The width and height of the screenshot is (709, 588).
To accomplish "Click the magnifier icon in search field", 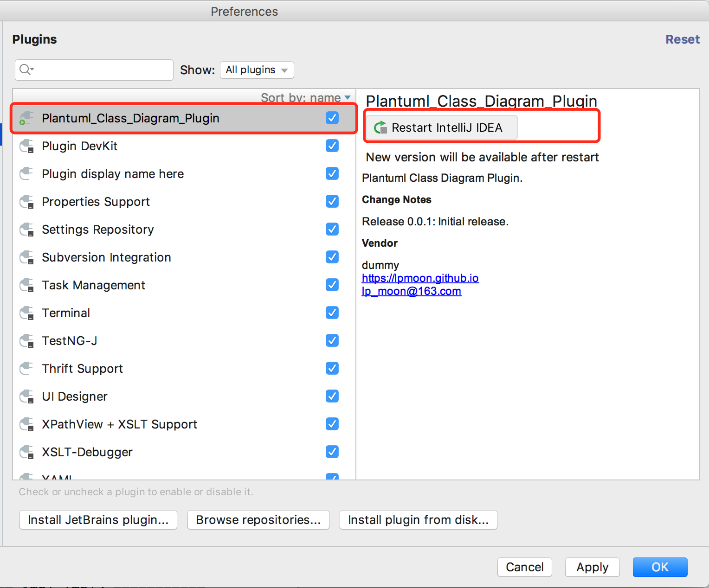I will point(26,70).
